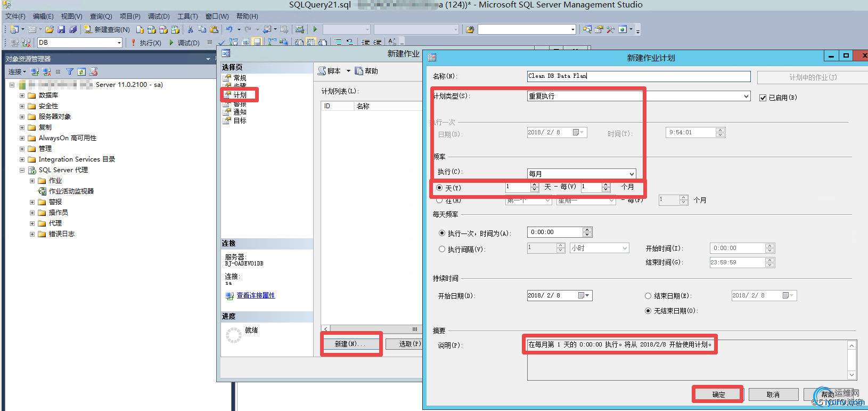Click the 新建(N)... button in 新建作业
The image size is (868, 411).
tap(350, 344)
